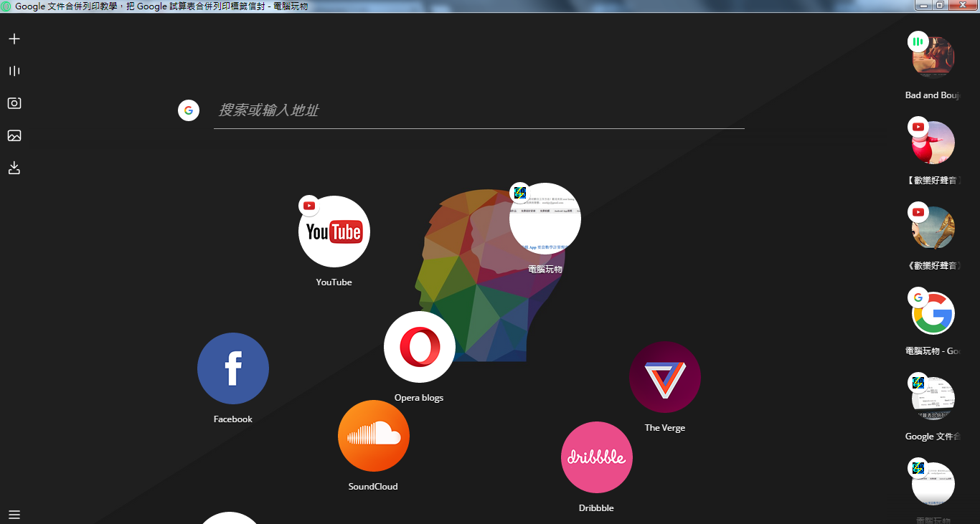Open the SoundCloud speed dial bubble
This screenshot has width=980, height=524.
click(x=374, y=436)
